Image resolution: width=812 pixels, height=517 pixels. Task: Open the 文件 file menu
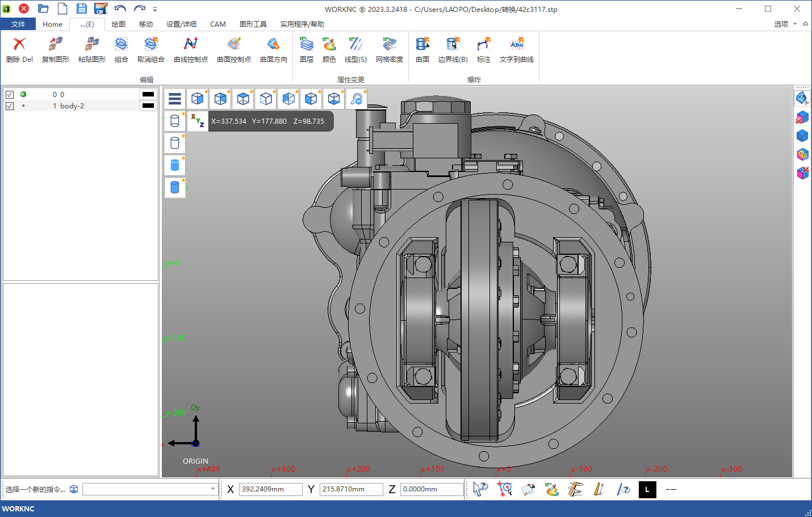pos(18,24)
